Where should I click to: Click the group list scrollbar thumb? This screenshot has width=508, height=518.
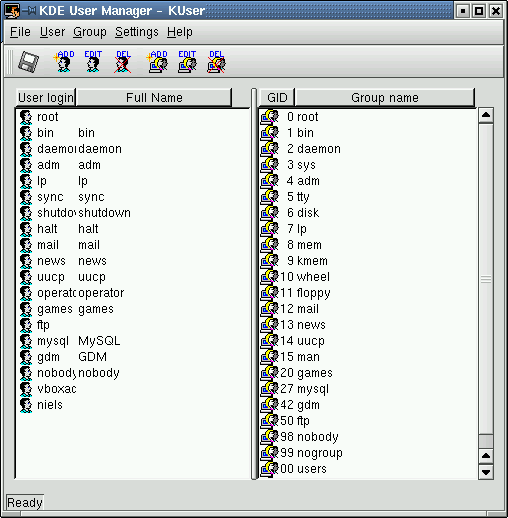coord(486,279)
